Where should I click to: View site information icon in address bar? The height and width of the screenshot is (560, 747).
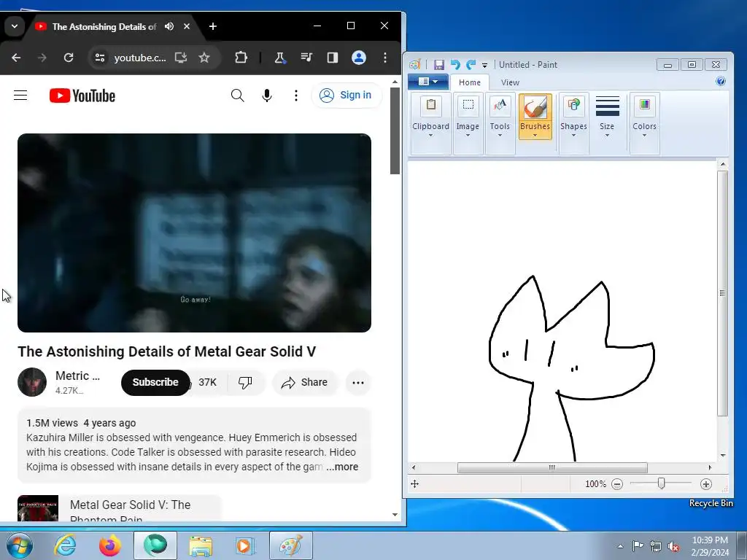(99, 58)
